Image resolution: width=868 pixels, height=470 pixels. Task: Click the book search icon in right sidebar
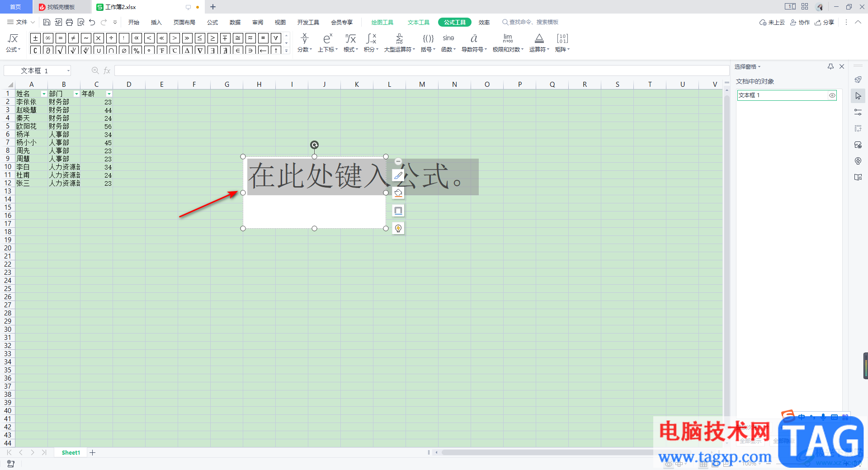pyautogui.click(x=858, y=177)
